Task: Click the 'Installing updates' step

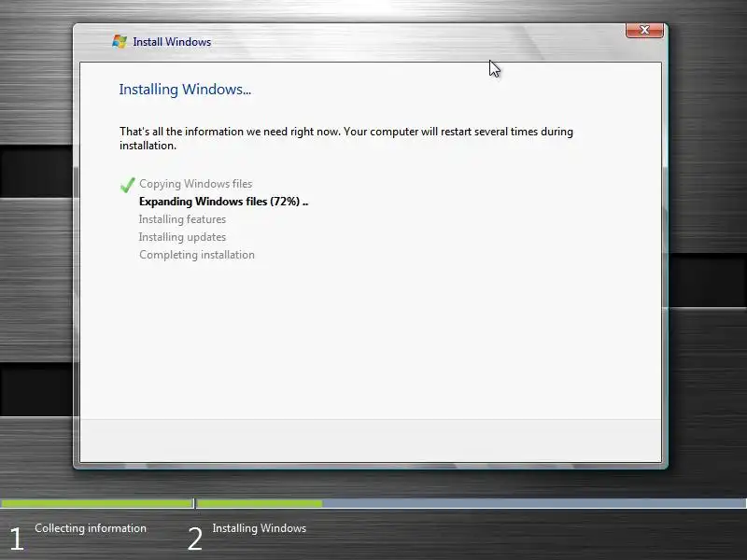Action: point(182,237)
